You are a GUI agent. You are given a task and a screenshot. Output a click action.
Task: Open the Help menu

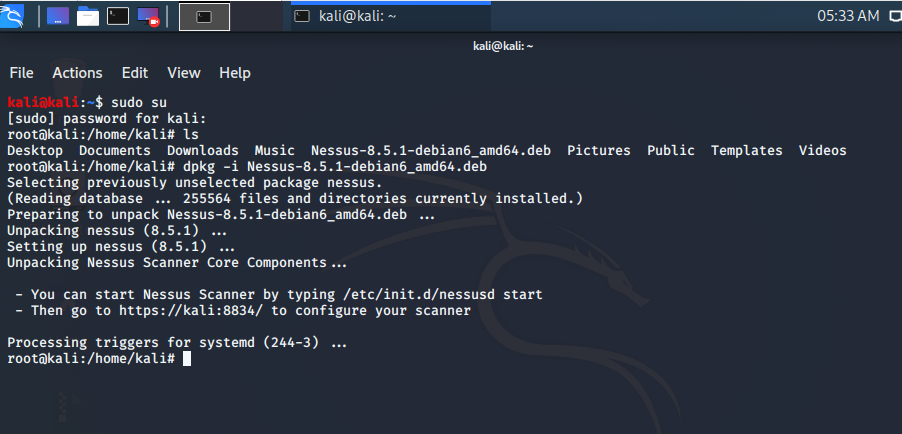(x=234, y=73)
